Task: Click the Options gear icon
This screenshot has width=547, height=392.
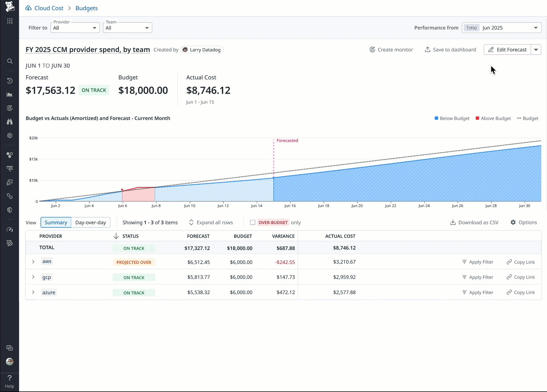Action: (513, 222)
